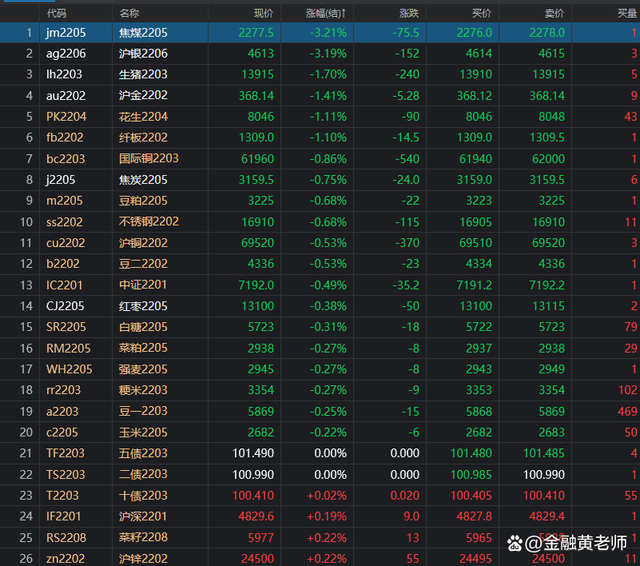Click the 代码 column header
Image resolution: width=640 pixels, height=566 pixels.
point(57,13)
